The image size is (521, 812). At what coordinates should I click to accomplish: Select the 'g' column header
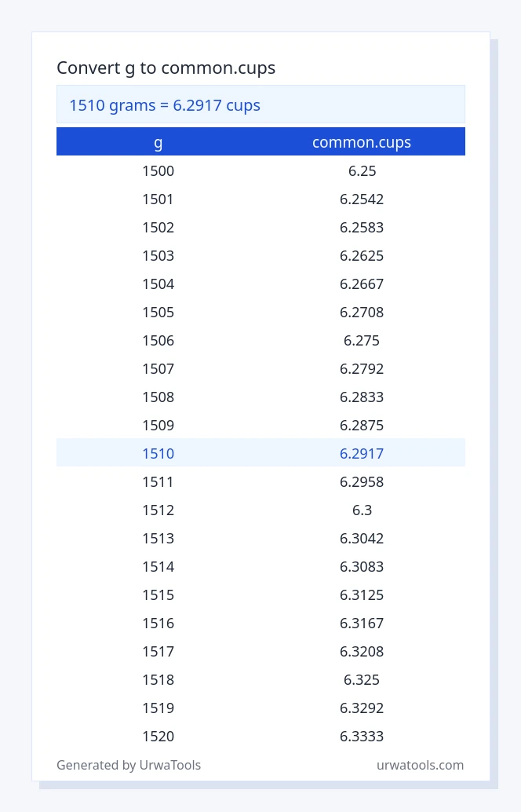(158, 142)
